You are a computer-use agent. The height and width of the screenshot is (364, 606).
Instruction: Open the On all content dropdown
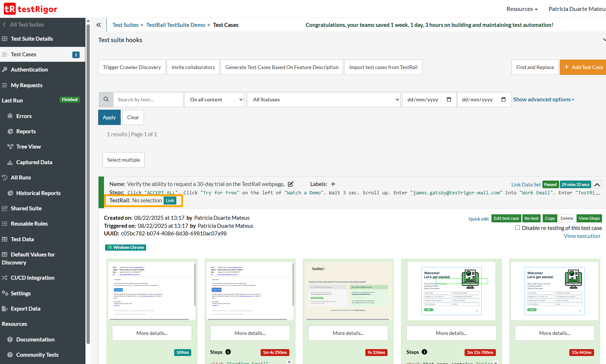click(x=214, y=100)
